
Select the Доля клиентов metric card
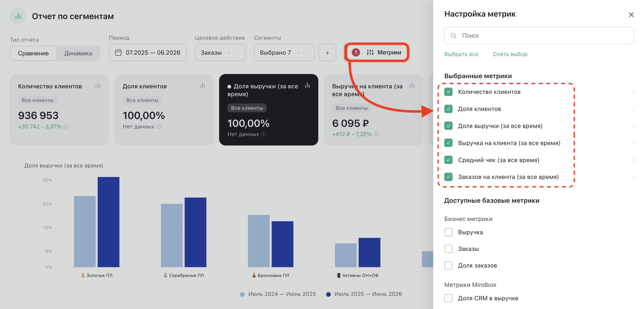point(164,110)
